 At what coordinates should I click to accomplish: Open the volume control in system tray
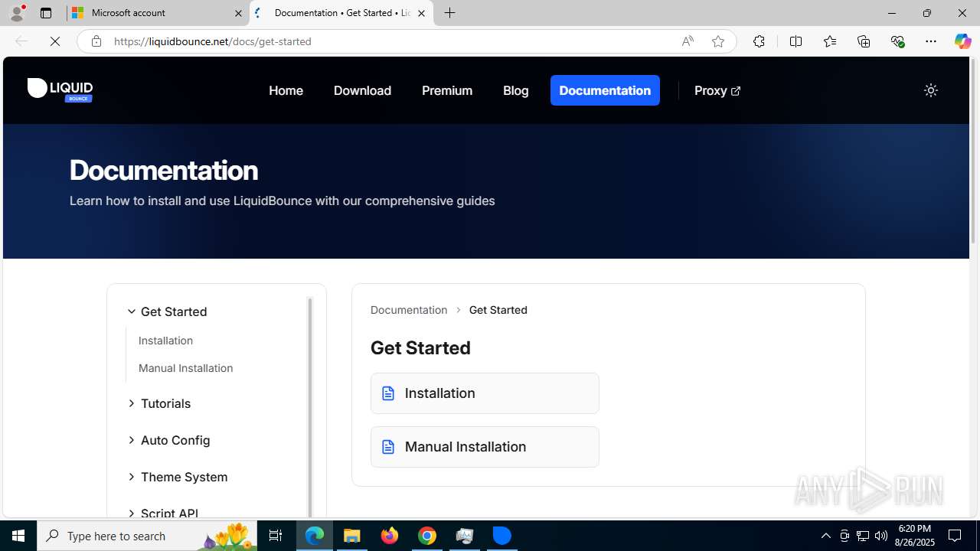[x=881, y=536]
